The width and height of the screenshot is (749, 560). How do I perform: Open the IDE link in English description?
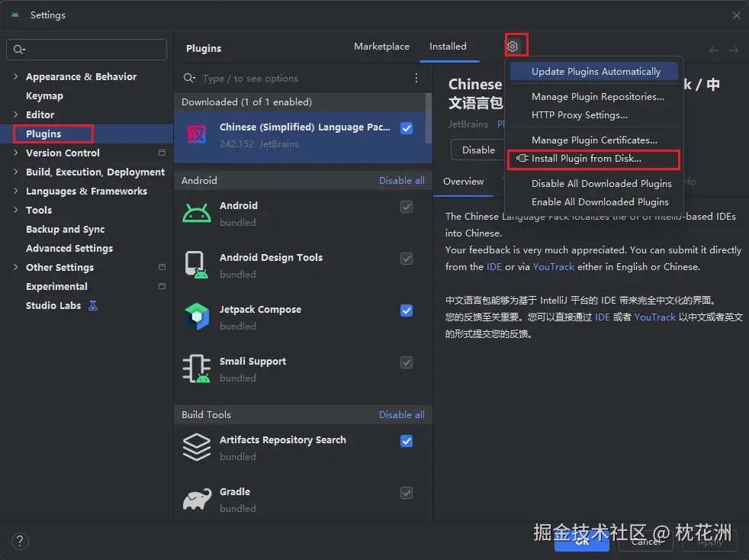pos(494,266)
